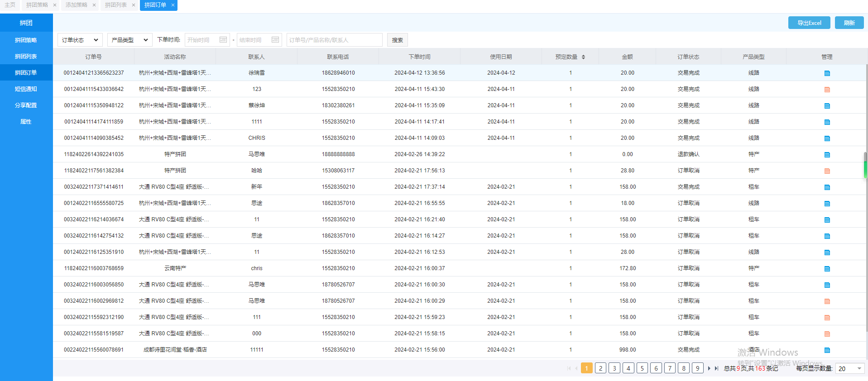Viewport: 868px width, 381px height.
Task: Go to next page arrow in pagination
Action: (x=709, y=368)
